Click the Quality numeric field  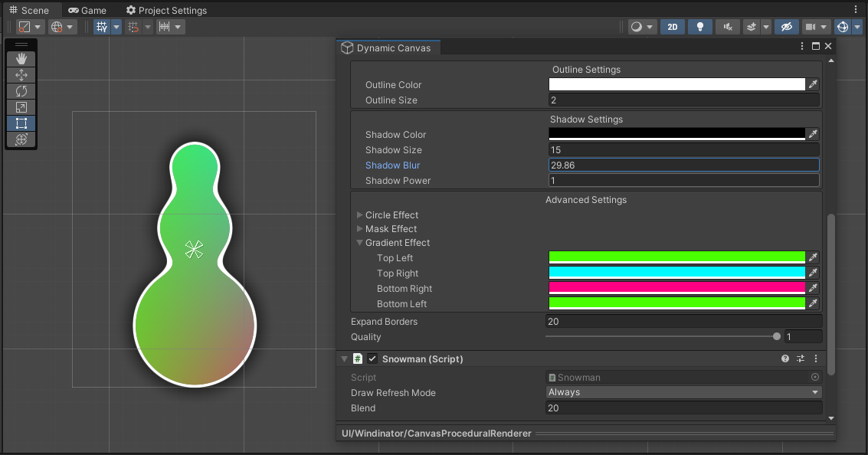point(803,336)
